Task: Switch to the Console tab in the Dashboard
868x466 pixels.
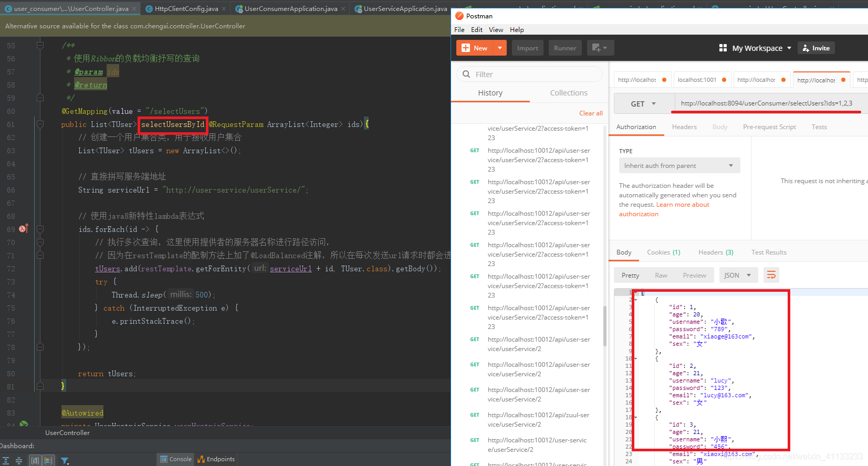Action: (176, 459)
